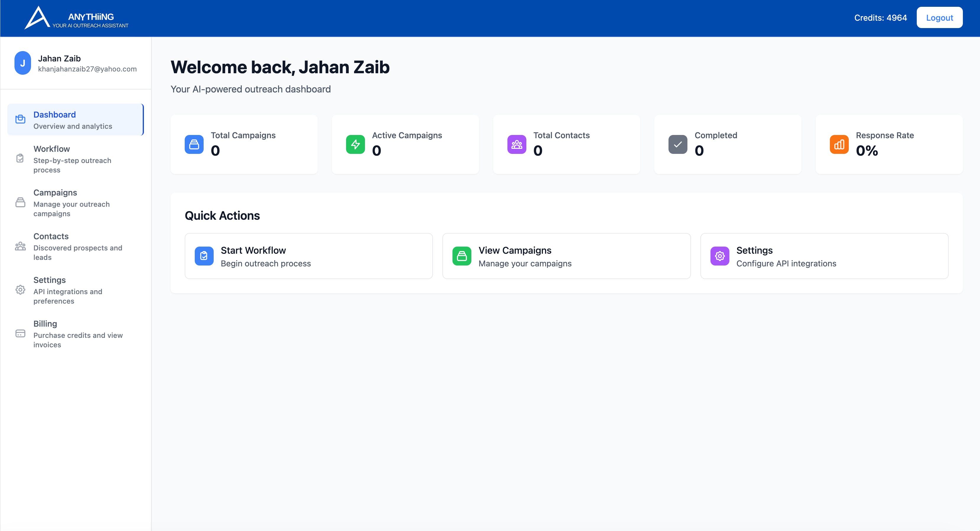980x531 pixels.
Task: Click the Start Workflow quick action card
Action: coord(309,256)
